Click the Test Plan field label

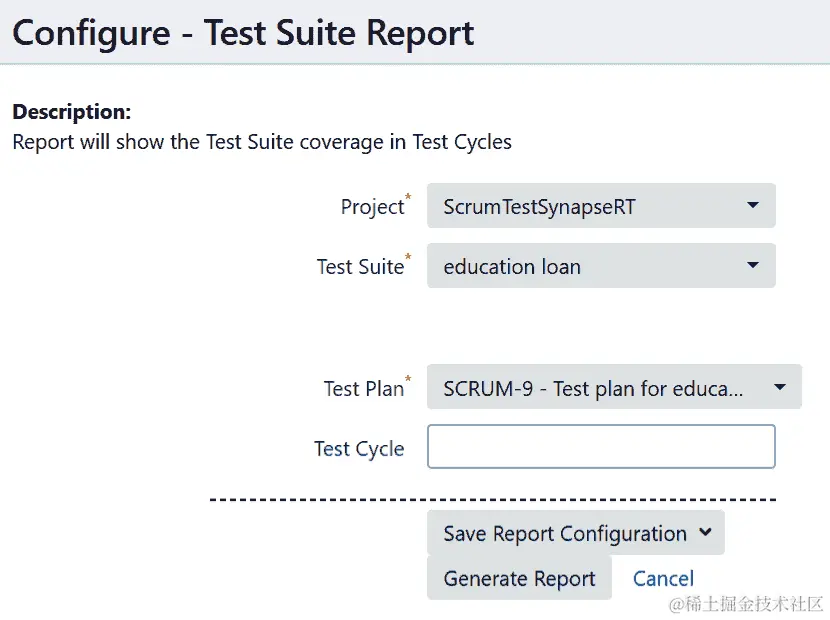(x=363, y=389)
